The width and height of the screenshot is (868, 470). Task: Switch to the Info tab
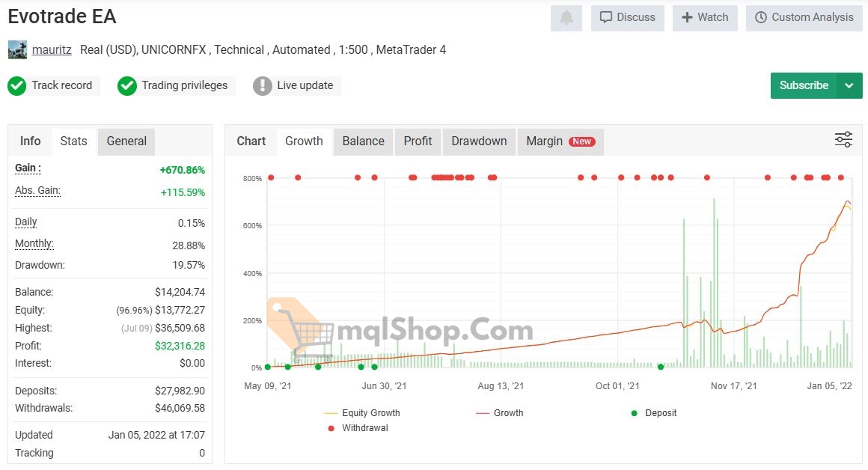pyautogui.click(x=30, y=141)
